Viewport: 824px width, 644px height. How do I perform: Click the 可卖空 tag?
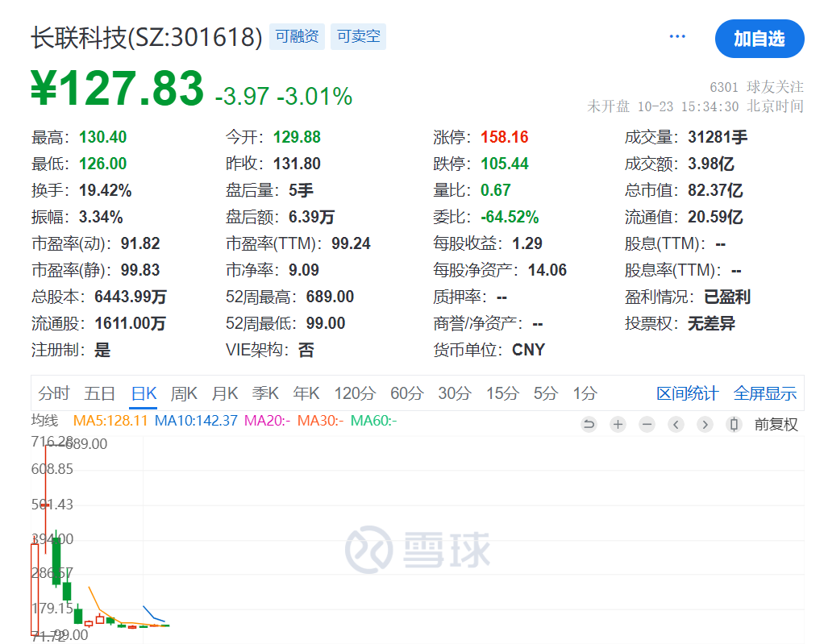point(359,36)
